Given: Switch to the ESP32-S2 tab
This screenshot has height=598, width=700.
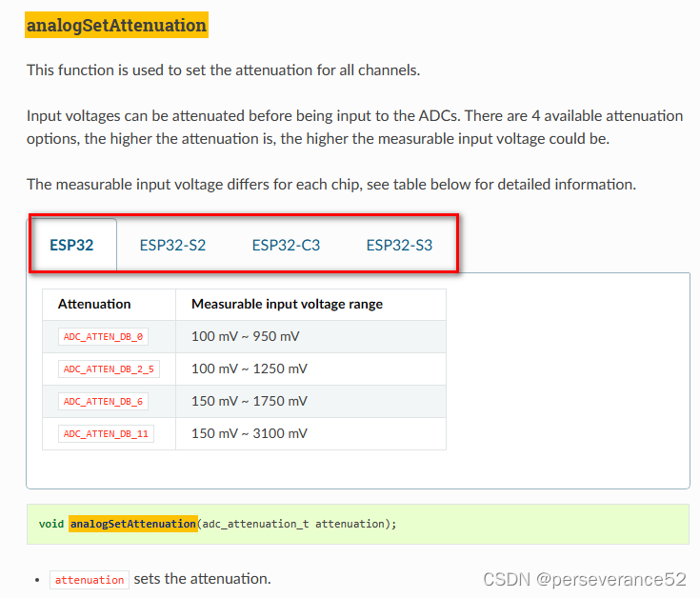Looking at the screenshot, I should click(x=172, y=245).
